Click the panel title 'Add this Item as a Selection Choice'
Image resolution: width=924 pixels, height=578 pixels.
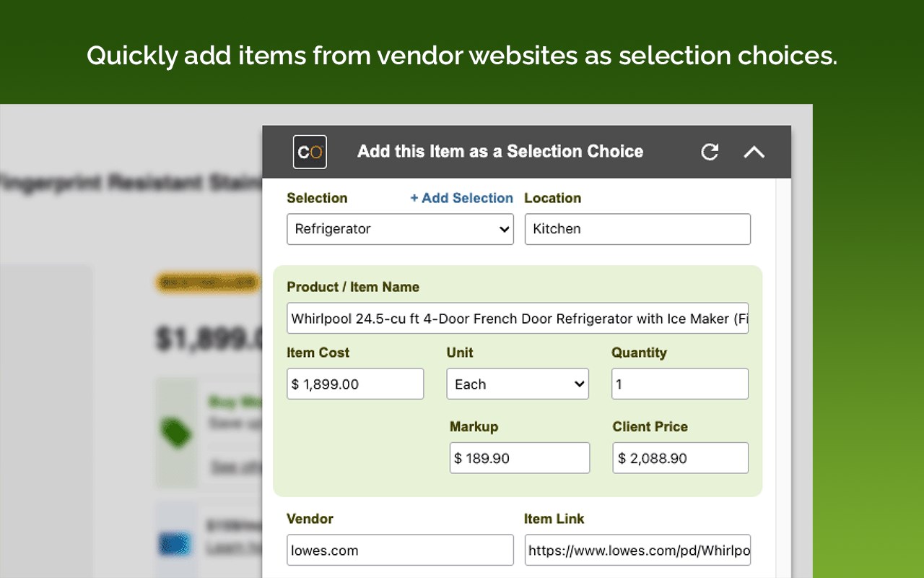(500, 152)
